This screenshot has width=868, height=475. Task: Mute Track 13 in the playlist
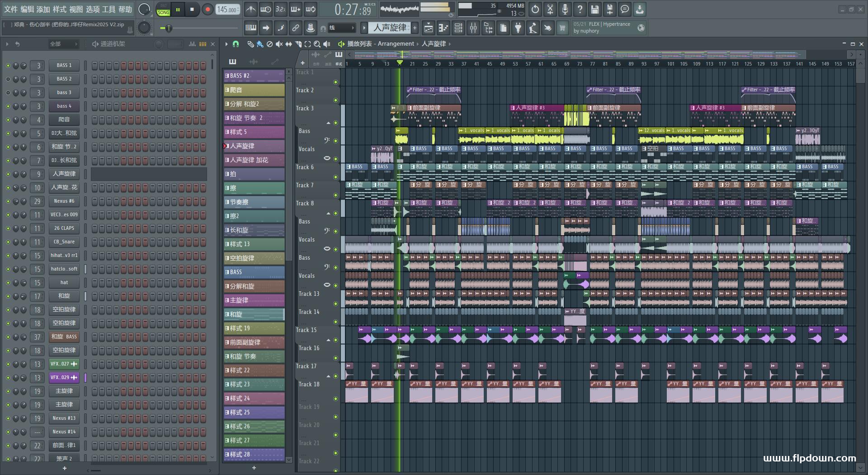pyautogui.click(x=335, y=304)
